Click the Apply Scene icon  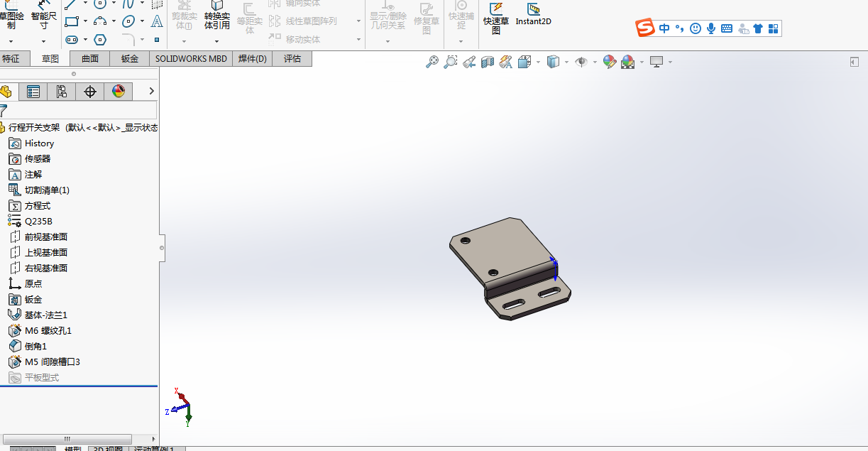[x=627, y=63]
